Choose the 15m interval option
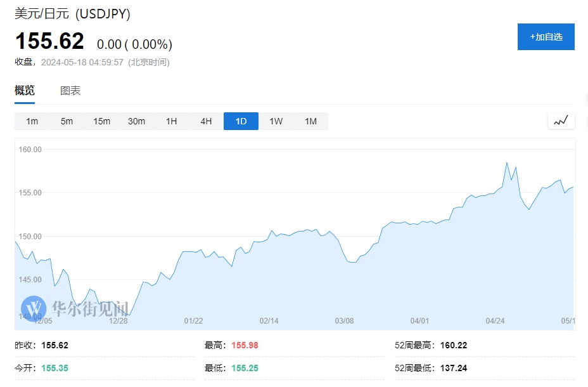 pyautogui.click(x=101, y=121)
